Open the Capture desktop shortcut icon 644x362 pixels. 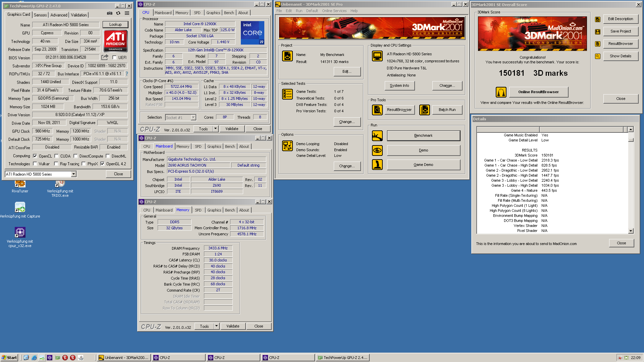[x=20, y=207]
